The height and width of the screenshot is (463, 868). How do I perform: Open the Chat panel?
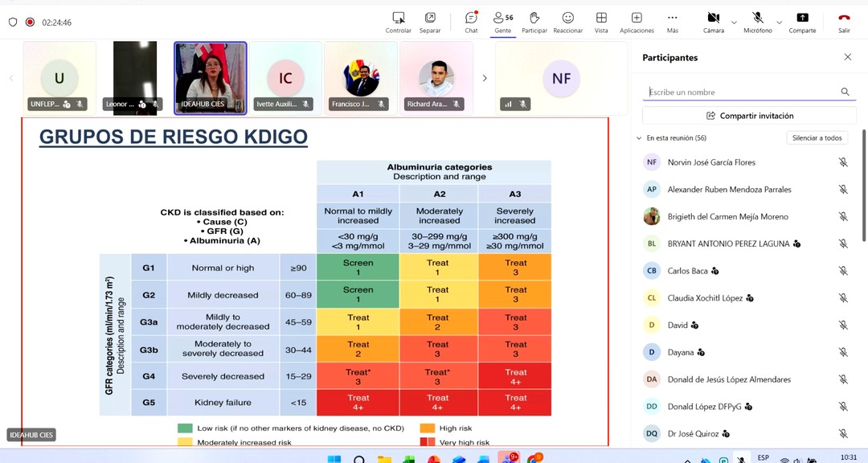[471, 18]
